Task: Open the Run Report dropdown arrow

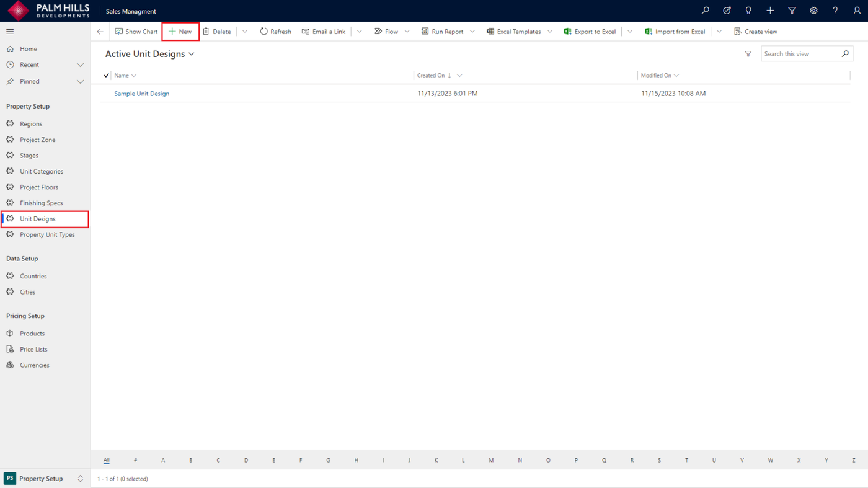Action: point(472,31)
